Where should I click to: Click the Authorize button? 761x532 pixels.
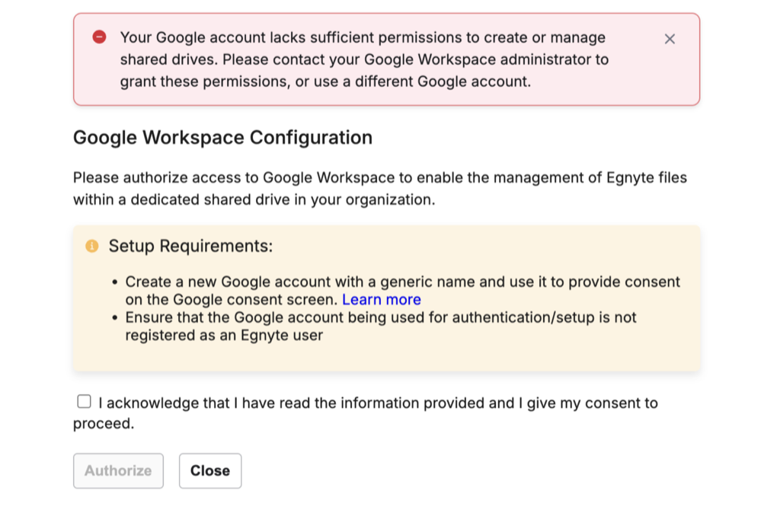118,470
